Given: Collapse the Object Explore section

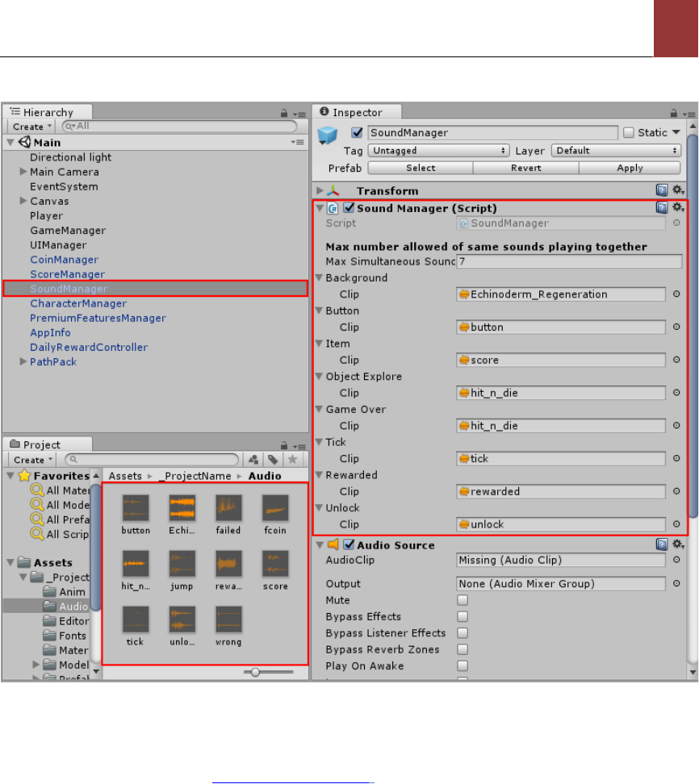Looking at the screenshot, I should [x=319, y=376].
